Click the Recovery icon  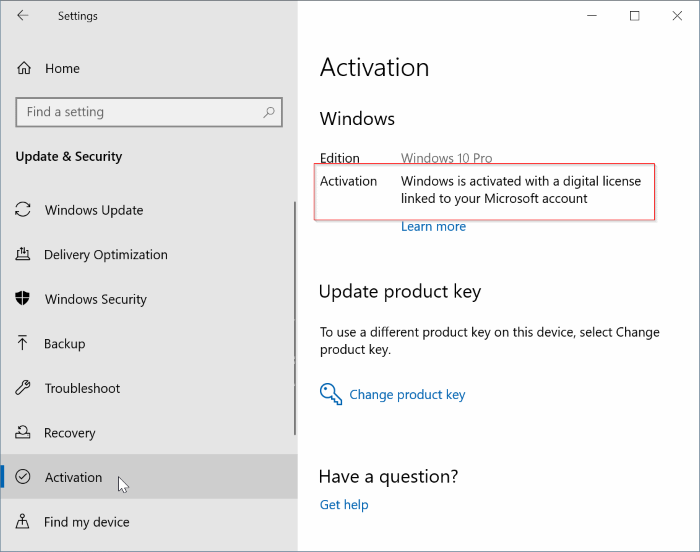(23, 432)
